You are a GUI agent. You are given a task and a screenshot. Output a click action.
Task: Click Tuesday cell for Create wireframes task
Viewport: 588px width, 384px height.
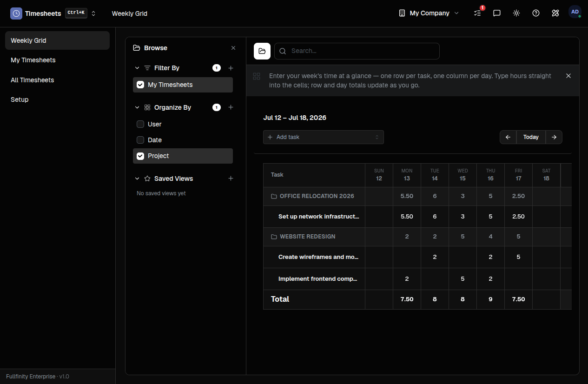click(435, 257)
